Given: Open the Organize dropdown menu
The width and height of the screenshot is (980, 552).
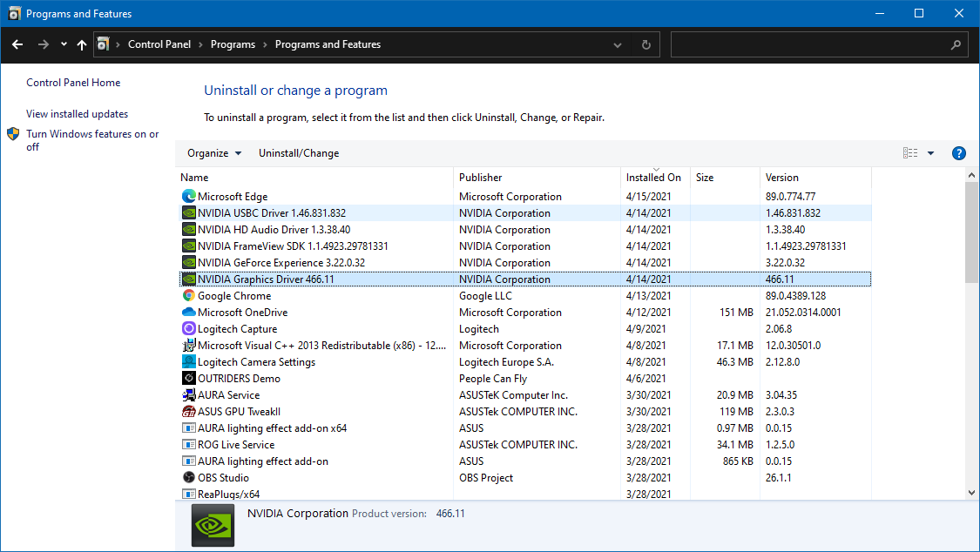Looking at the screenshot, I should click(x=214, y=153).
